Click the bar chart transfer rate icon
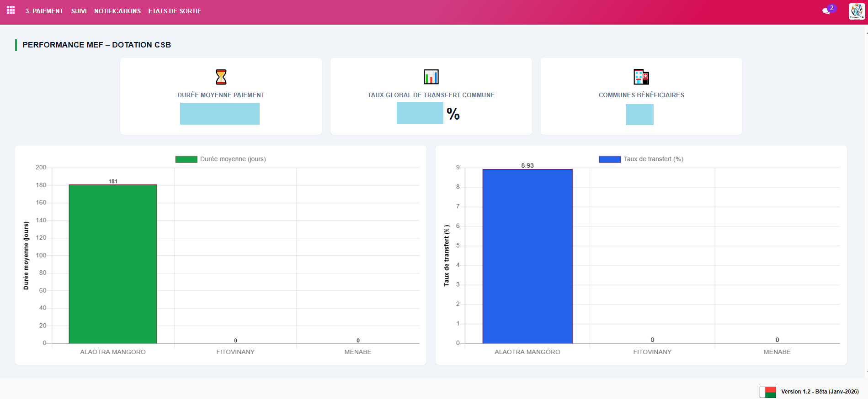 coord(431,77)
